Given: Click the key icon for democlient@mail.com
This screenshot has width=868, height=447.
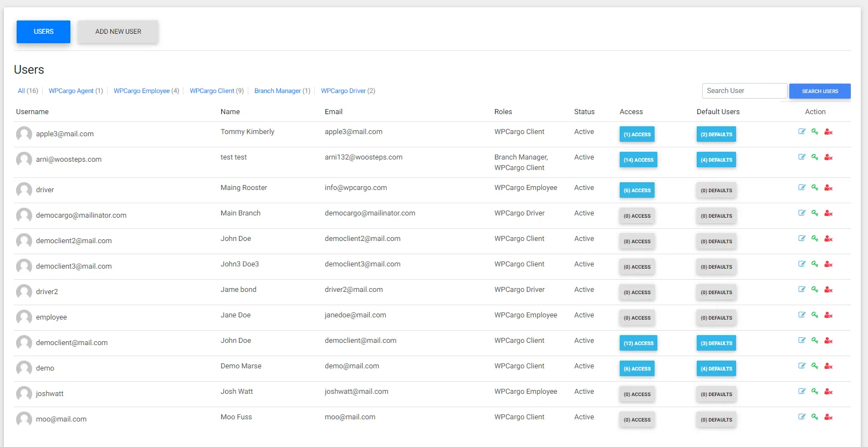Looking at the screenshot, I should tap(815, 341).
